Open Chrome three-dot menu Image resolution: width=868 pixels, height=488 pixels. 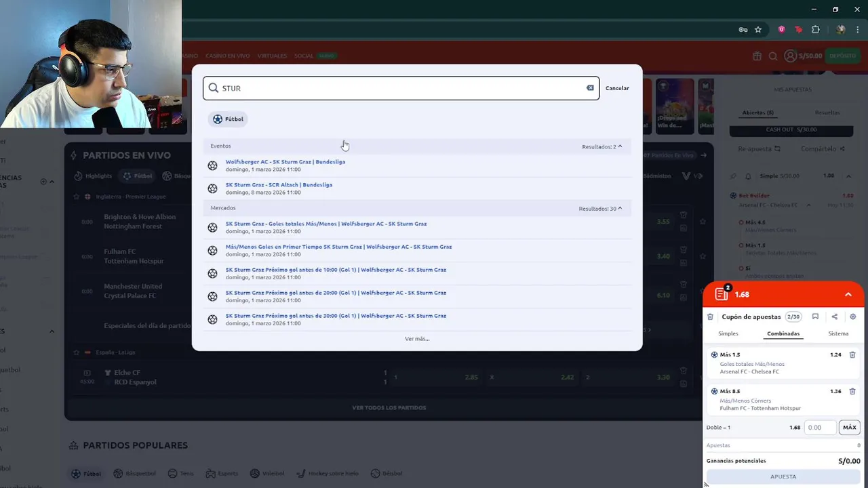pyautogui.click(x=858, y=30)
